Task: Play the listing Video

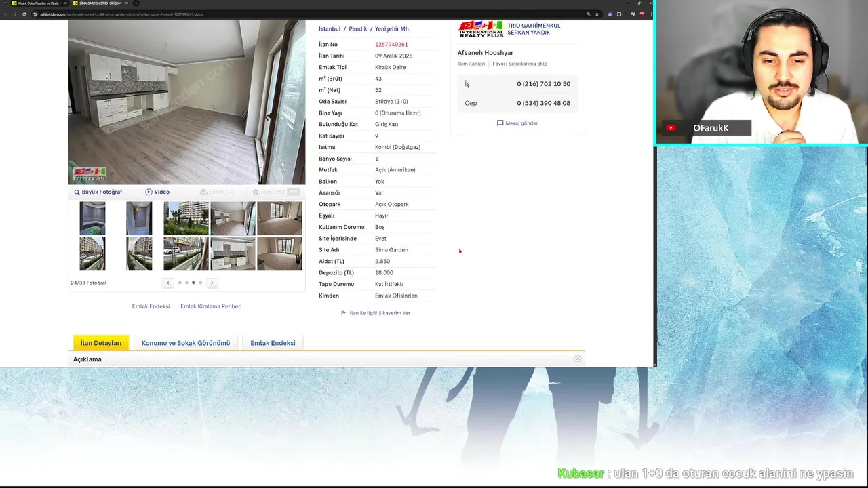Action: pos(157,192)
